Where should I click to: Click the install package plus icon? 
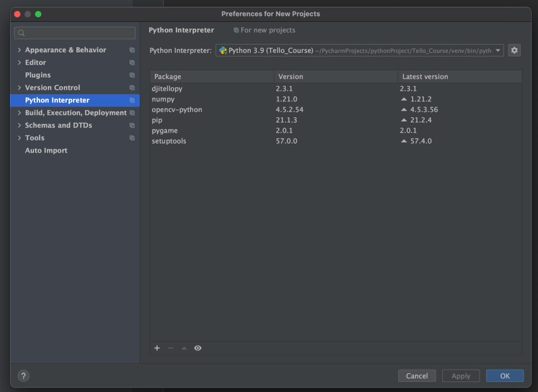pyautogui.click(x=157, y=348)
